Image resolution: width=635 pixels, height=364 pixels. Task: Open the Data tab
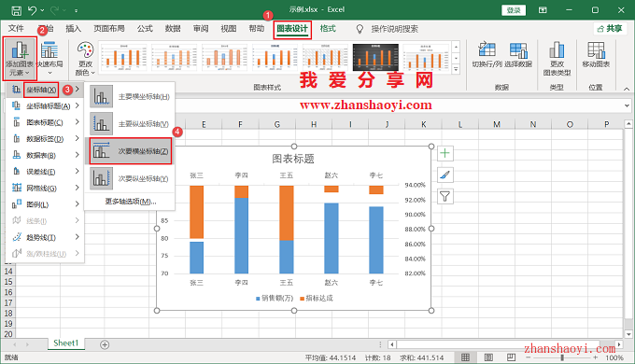point(173,29)
